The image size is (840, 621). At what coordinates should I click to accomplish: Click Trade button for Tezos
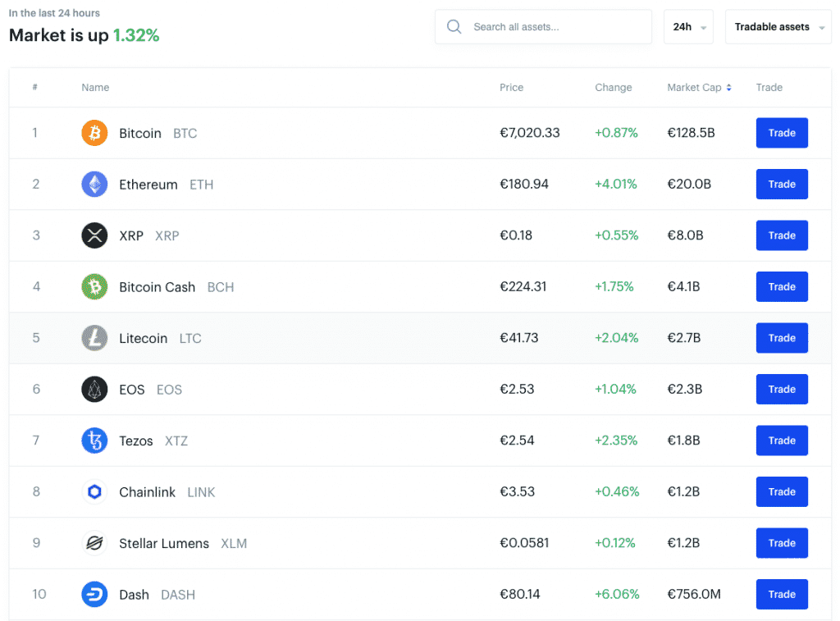(x=782, y=441)
